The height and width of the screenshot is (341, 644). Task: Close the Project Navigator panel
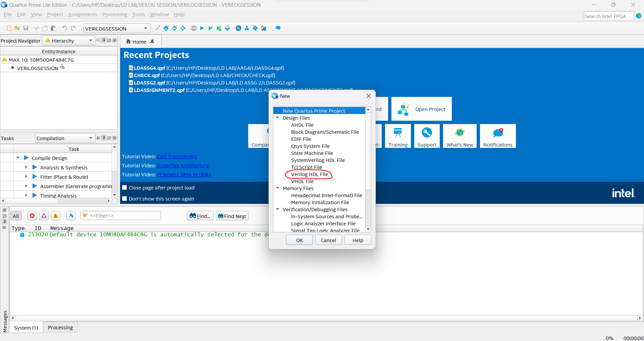pos(115,40)
